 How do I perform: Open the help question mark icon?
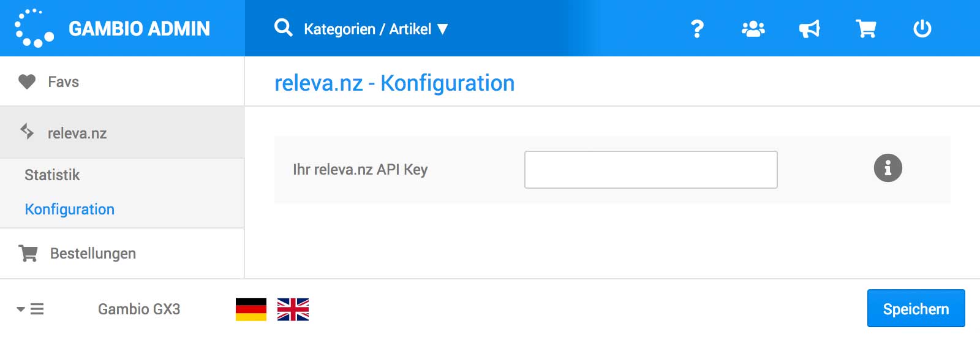coord(697,29)
